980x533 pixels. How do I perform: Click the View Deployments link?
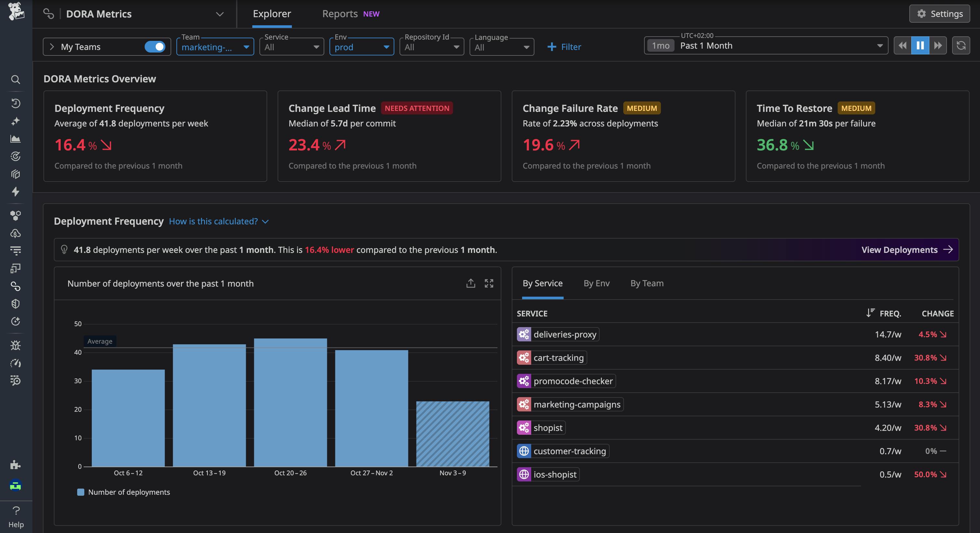(907, 250)
